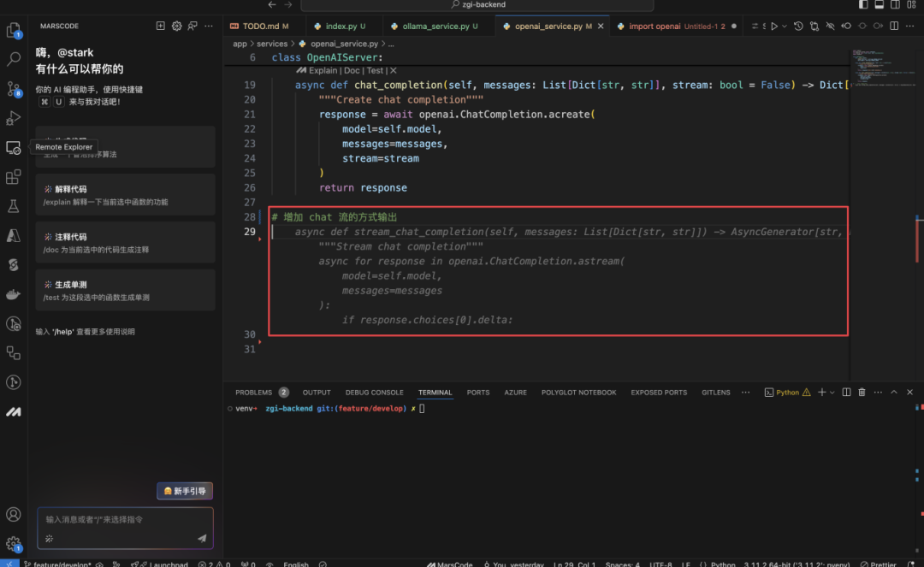Open the Accounts menu icon

(14, 515)
